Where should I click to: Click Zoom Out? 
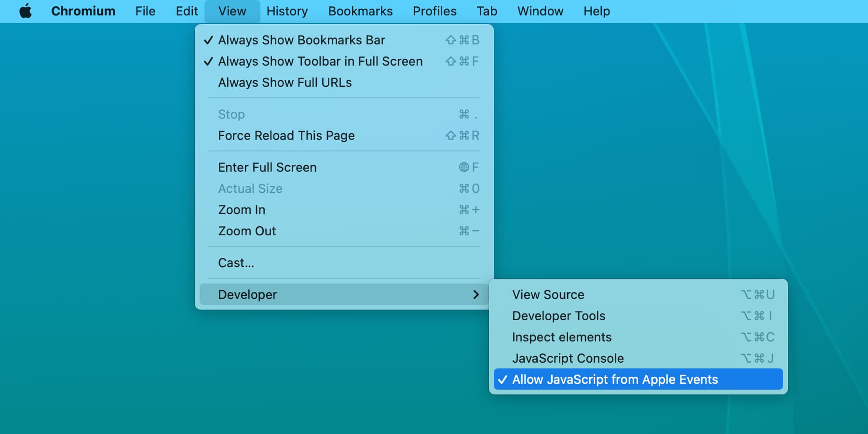(247, 231)
